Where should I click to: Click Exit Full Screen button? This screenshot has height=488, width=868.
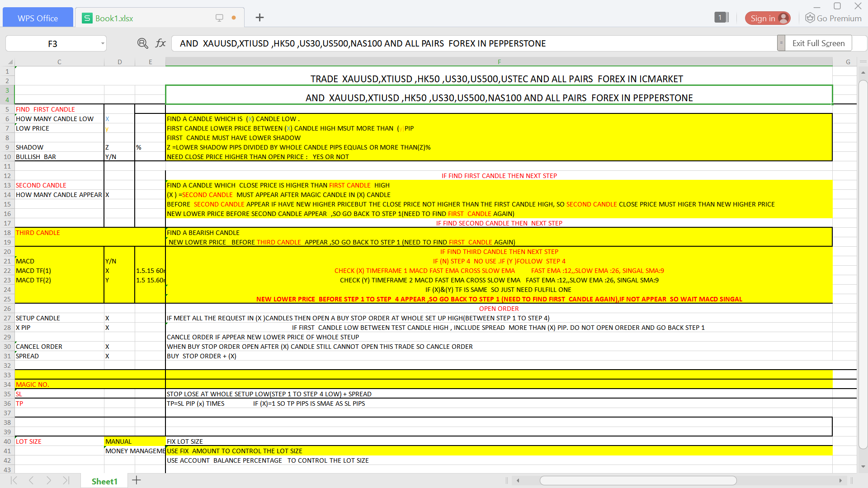(818, 43)
